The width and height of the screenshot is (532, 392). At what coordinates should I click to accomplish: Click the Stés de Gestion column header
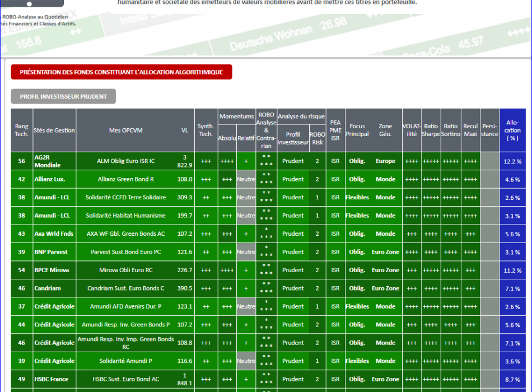(x=54, y=130)
